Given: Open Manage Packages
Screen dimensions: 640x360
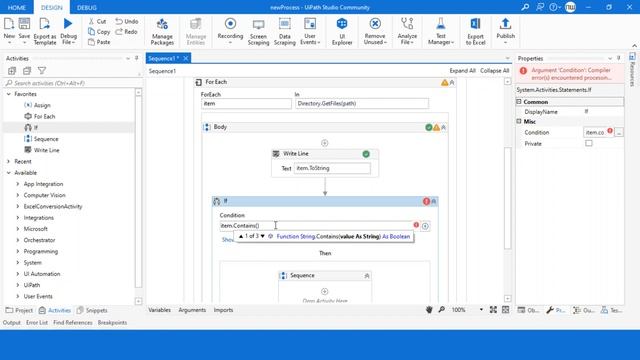Looking at the screenshot, I should pyautogui.click(x=162, y=31).
